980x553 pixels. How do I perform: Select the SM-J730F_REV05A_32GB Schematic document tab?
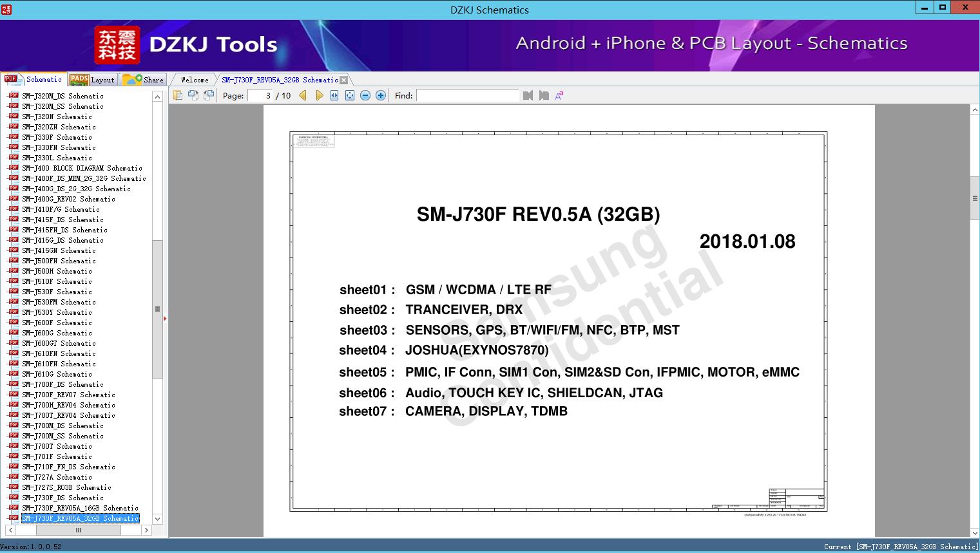pyautogui.click(x=280, y=80)
